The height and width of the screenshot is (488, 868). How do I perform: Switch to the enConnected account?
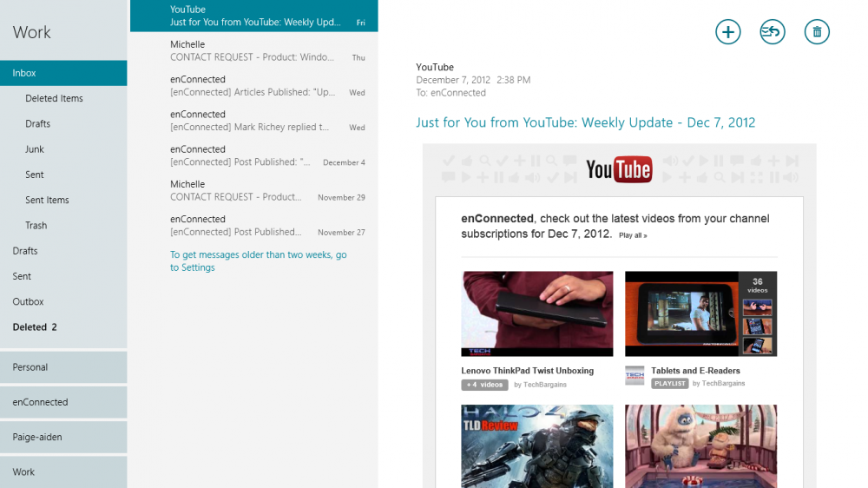(x=63, y=402)
